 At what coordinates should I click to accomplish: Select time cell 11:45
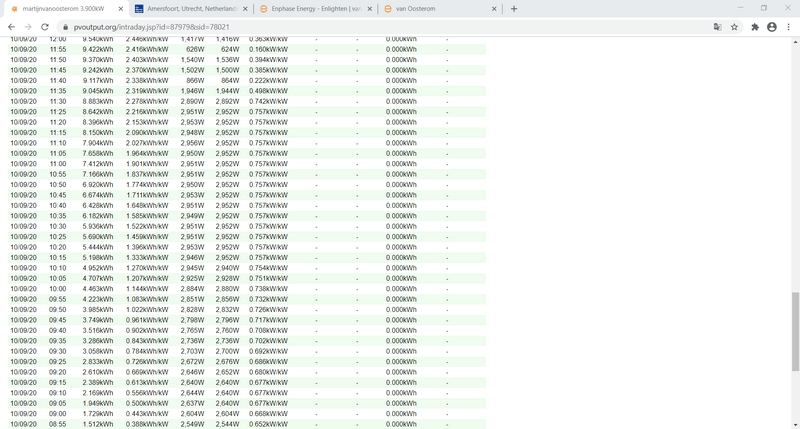[x=58, y=70]
